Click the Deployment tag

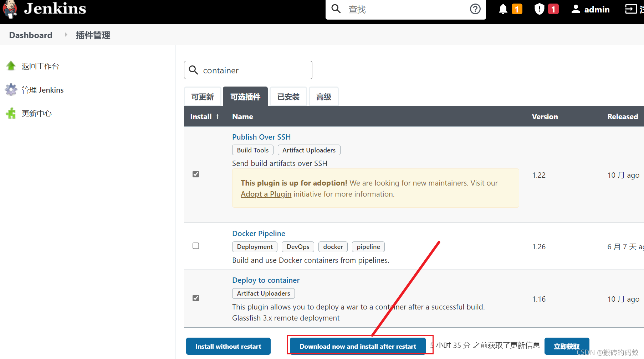pos(255,246)
